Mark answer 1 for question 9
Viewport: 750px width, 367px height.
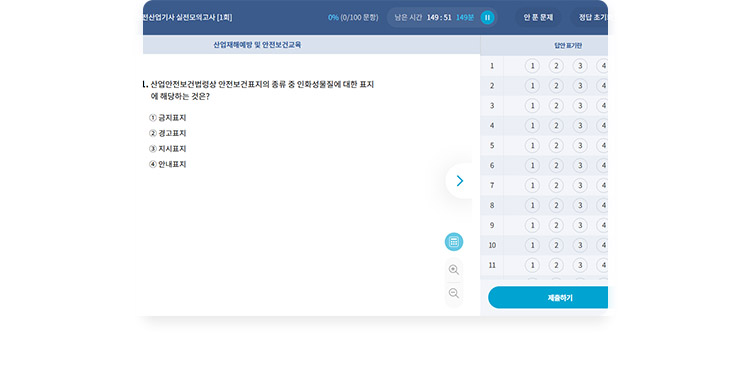(532, 225)
